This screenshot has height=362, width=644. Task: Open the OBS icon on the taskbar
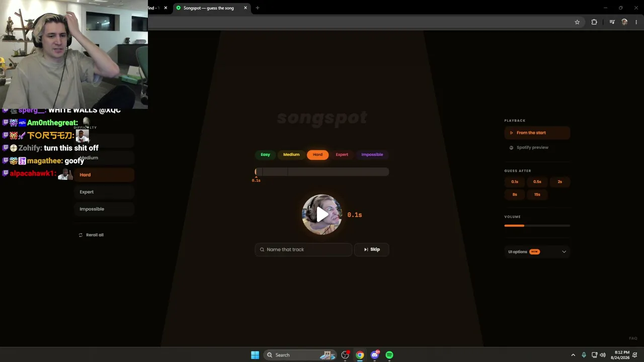[x=345, y=355]
